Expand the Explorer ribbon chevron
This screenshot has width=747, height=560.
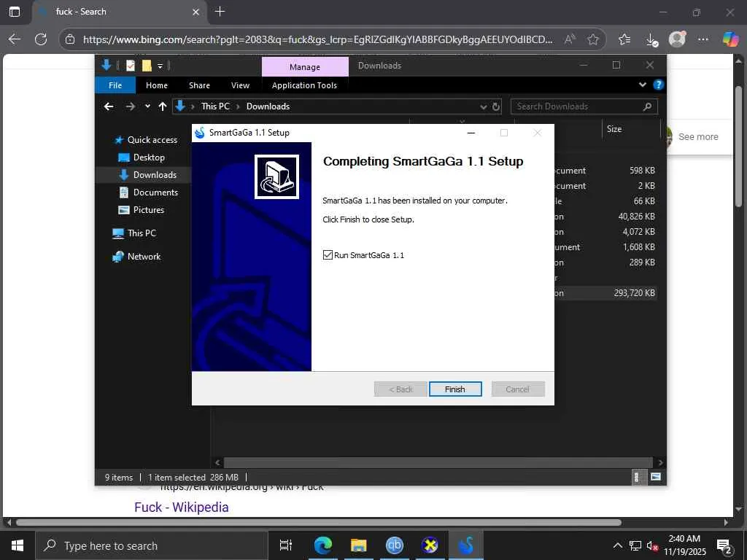[642, 85]
